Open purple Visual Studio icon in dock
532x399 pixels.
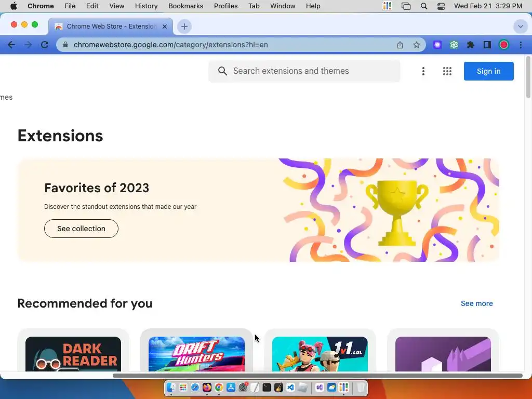pos(320,387)
